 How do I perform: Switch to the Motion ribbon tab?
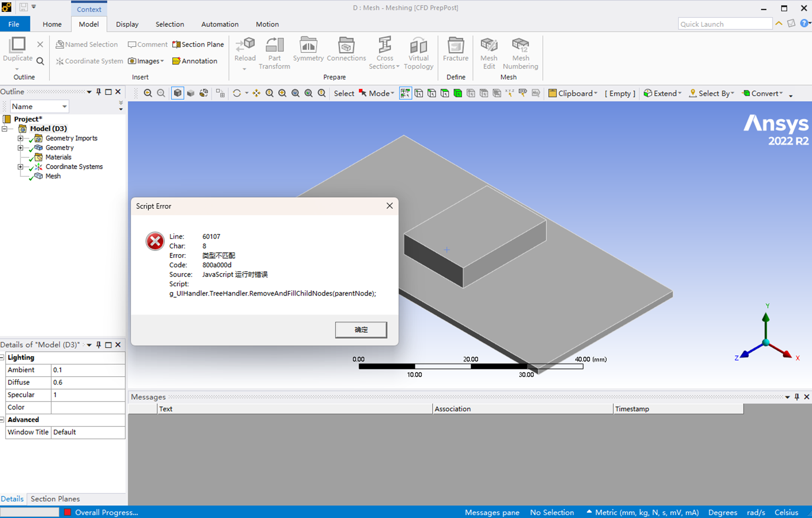(267, 24)
